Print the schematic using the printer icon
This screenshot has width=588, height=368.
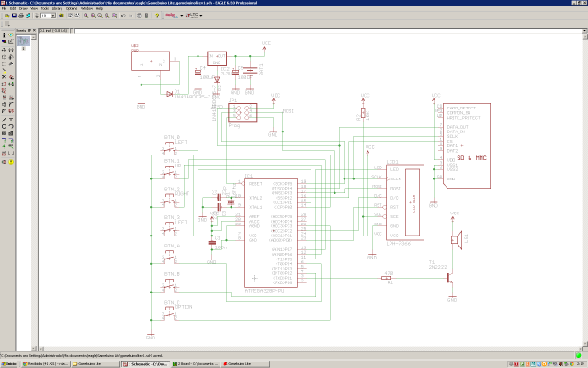(21, 16)
